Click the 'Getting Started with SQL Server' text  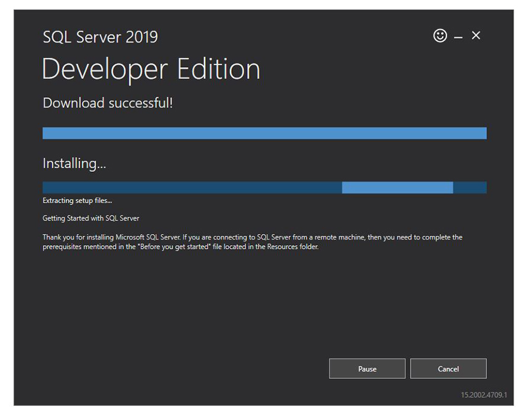(91, 219)
